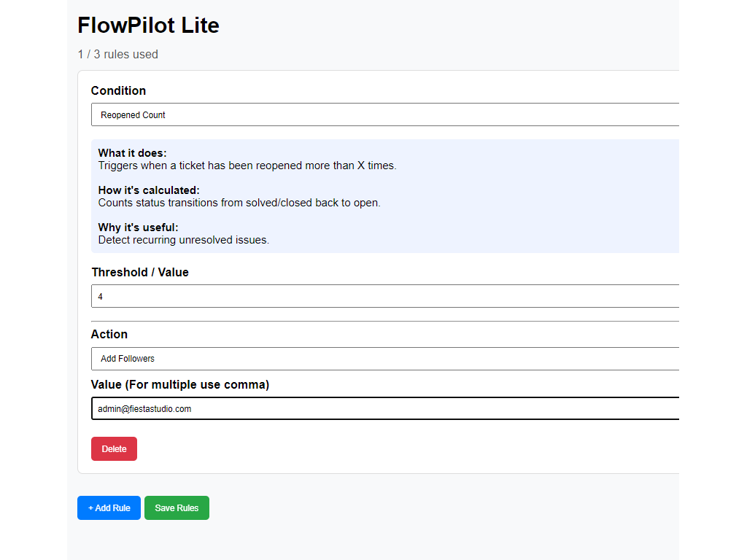
Task: Remove this rule using the red Delete button
Action: pyautogui.click(x=114, y=448)
